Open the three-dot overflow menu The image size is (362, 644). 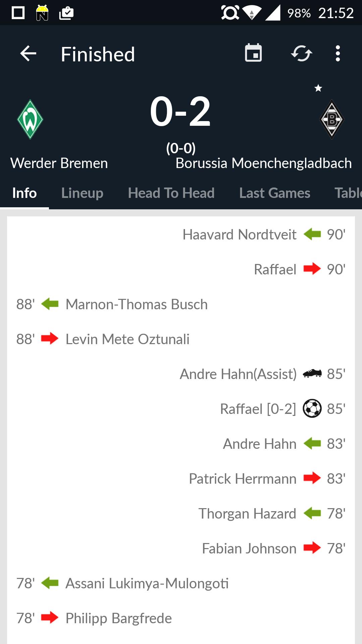point(338,53)
